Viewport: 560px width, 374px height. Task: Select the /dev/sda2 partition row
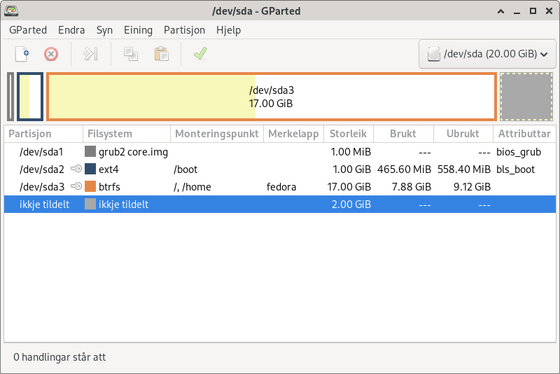280,169
